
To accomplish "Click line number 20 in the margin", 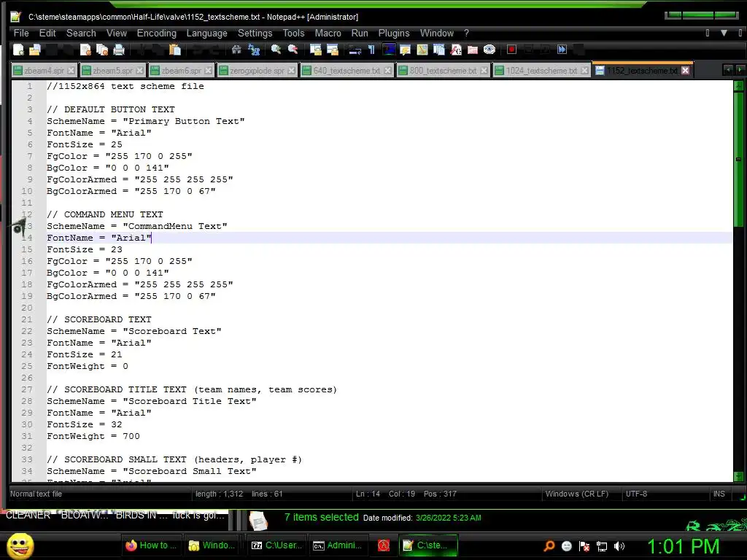I will 27,308.
